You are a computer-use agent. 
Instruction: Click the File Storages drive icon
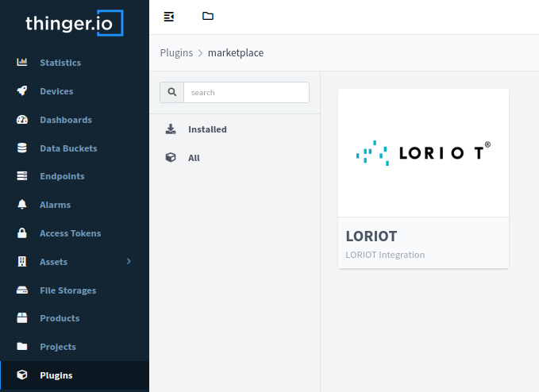pyautogui.click(x=22, y=290)
